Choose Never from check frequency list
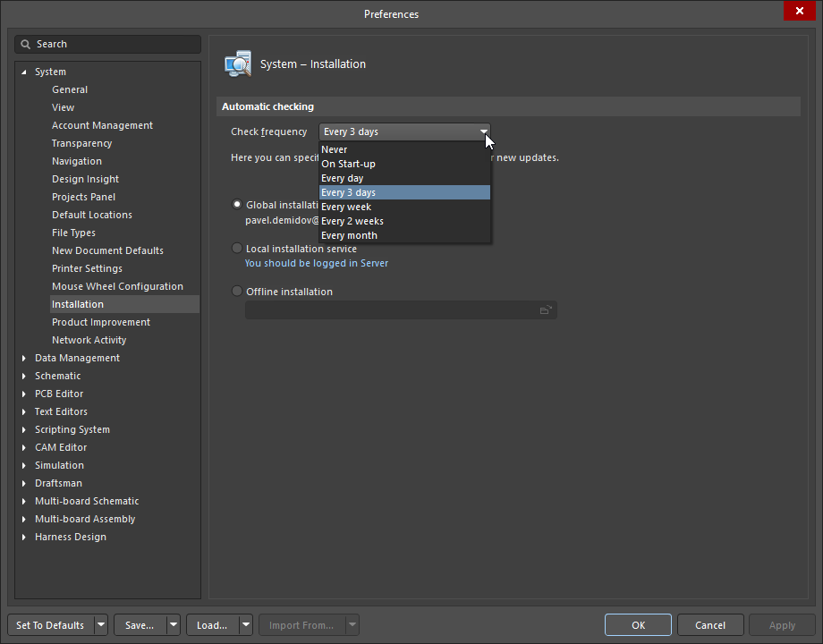Image resolution: width=823 pixels, height=644 pixels. point(335,149)
